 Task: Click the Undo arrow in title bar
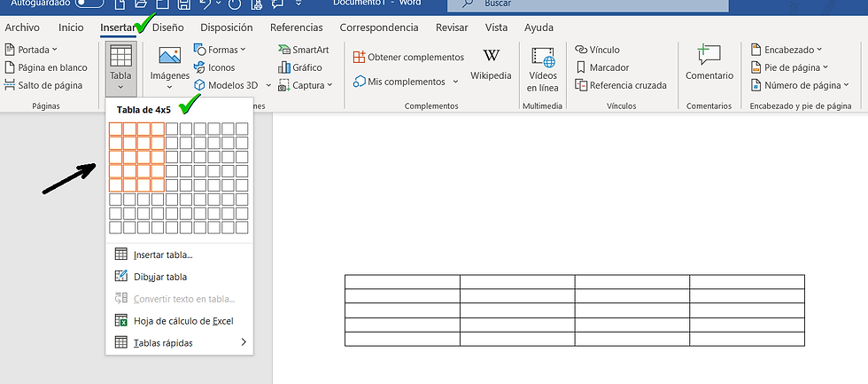(205, 4)
